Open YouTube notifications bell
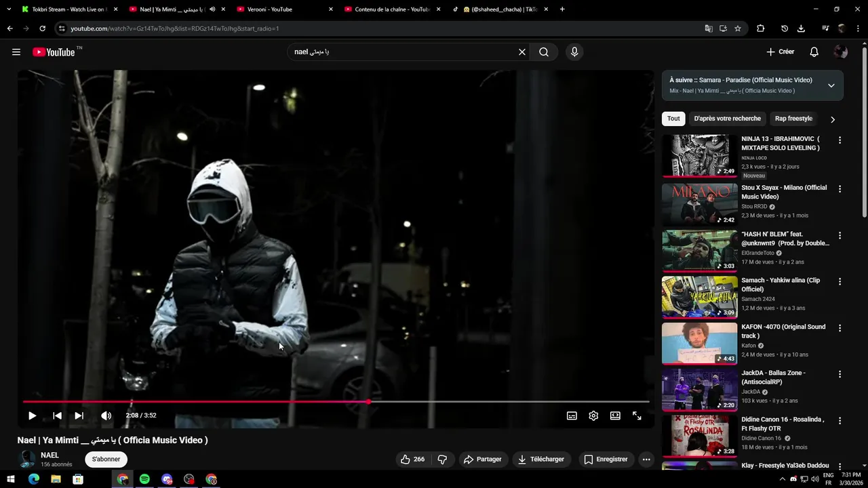Image resolution: width=868 pixels, height=488 pixels. coord(814,52)
